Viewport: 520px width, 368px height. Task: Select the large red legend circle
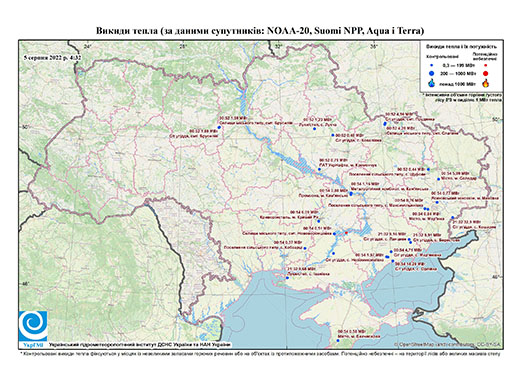coord(486,73)
